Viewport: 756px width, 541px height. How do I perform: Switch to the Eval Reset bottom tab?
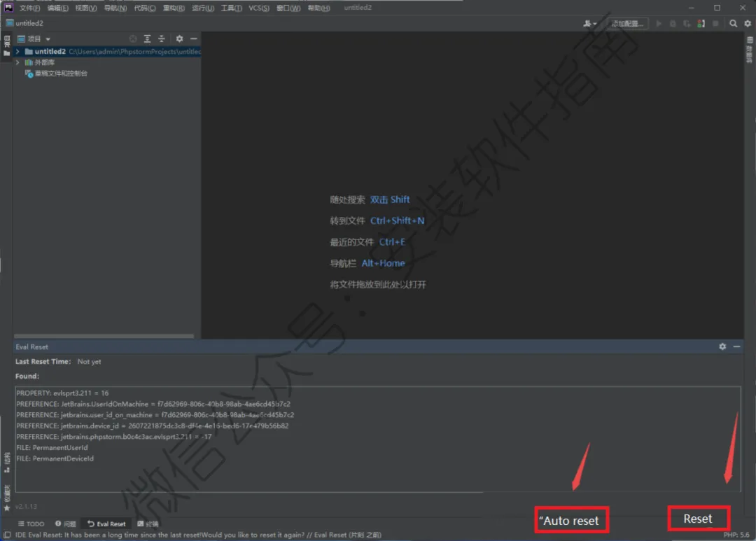(x=106, y=524)
